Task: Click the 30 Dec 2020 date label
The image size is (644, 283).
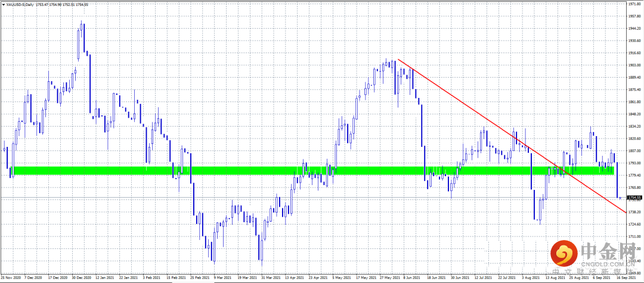Action: coord(81,278)
